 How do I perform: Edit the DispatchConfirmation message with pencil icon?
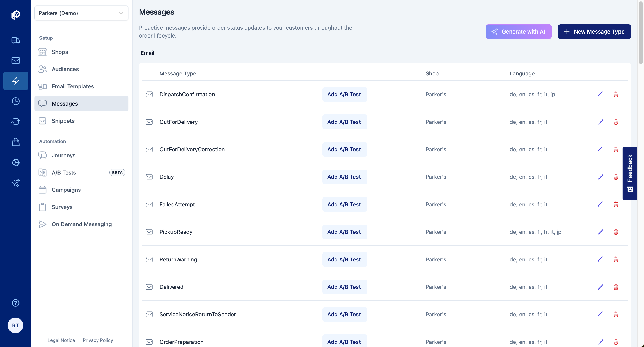(x=600, y=95)
